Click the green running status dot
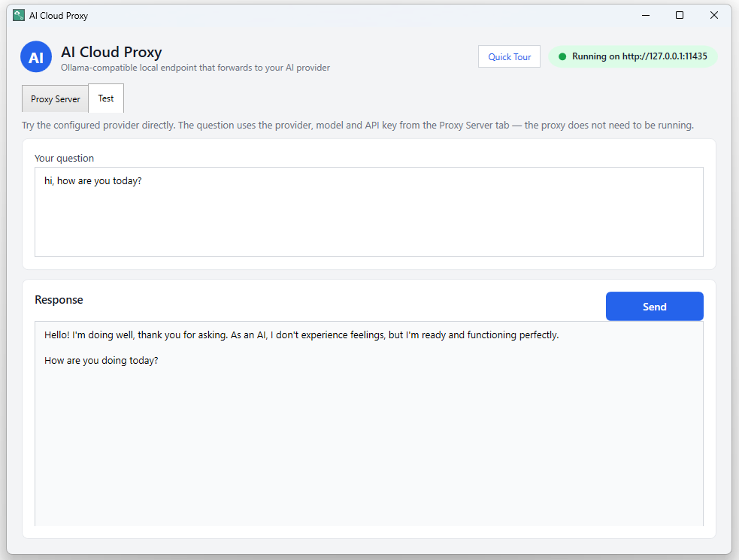Image resolution: width=739 pixels, height=560 pixels. 562,56
